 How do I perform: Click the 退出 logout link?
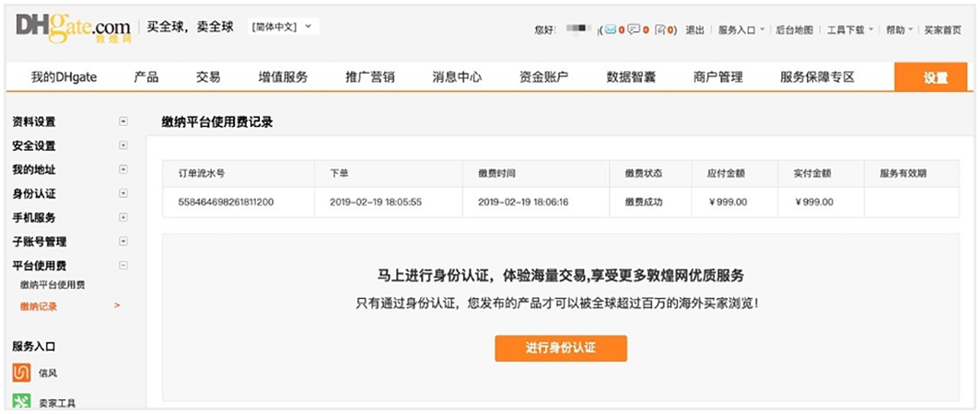[694, 29]
